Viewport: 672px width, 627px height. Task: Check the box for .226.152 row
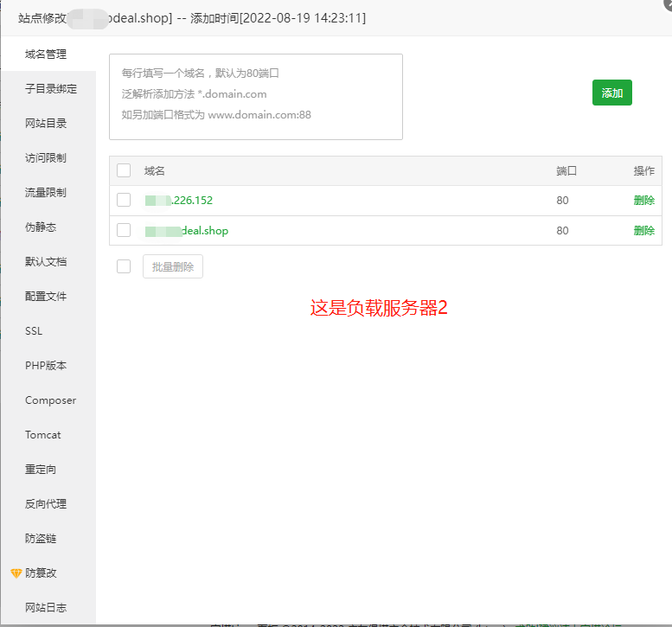[x=124, y=200]
